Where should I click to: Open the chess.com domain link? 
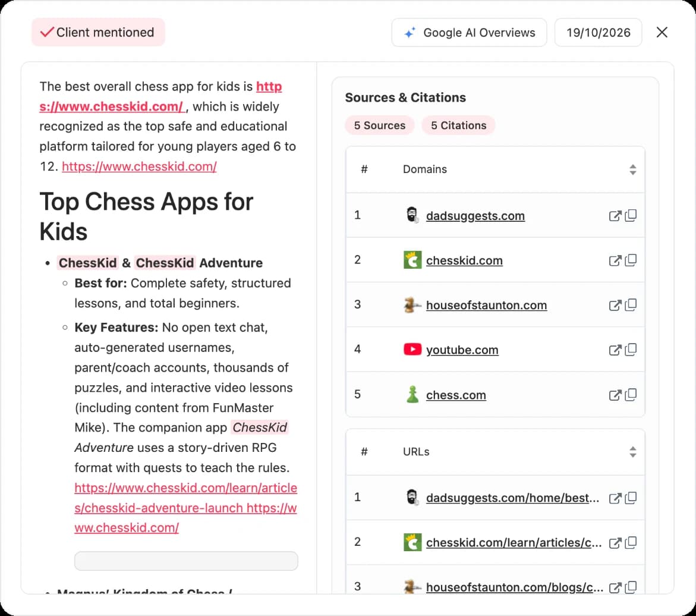pos(456,395)
